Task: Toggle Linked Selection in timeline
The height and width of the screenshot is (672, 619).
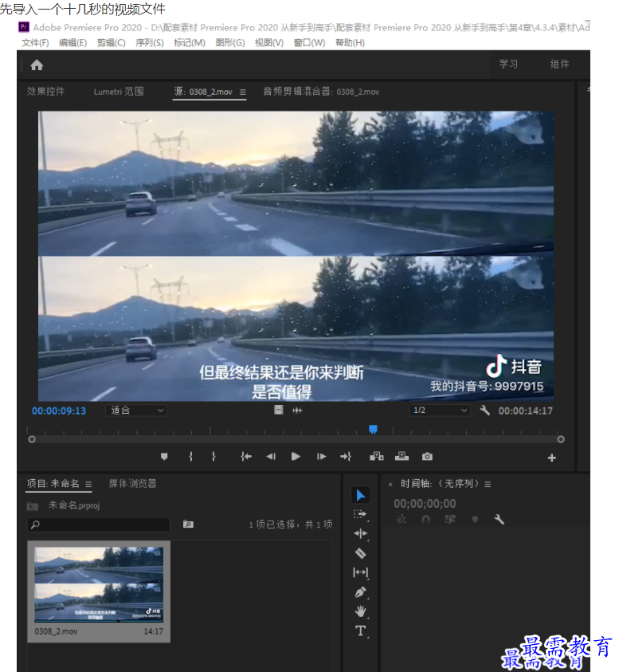Action: (x=450, y=520)
